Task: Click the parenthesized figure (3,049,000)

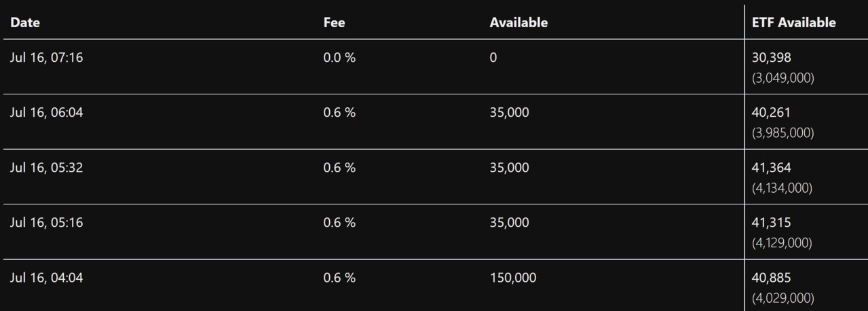Action: pyautogui.click(x=782, y=77)
